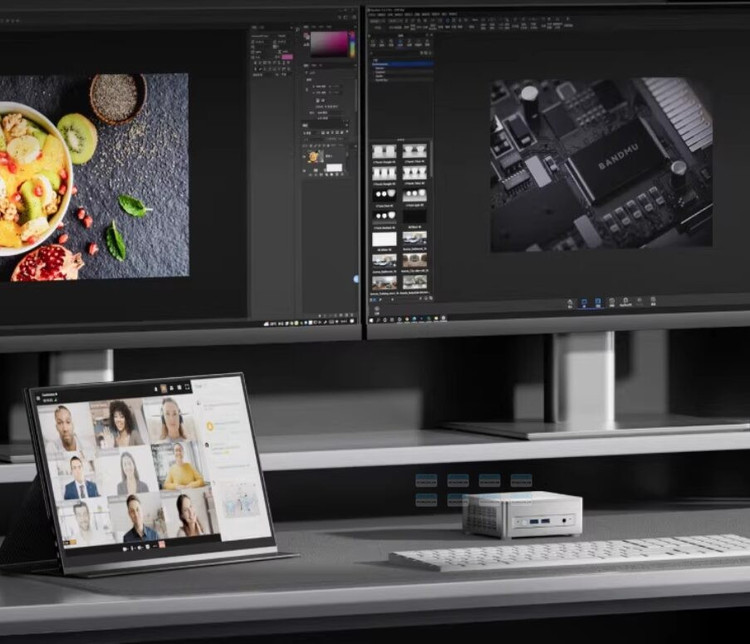750x644 pixels.
Task: Click leftmost icon in bottom render viewport toolbar
Action: pos(571,302)
